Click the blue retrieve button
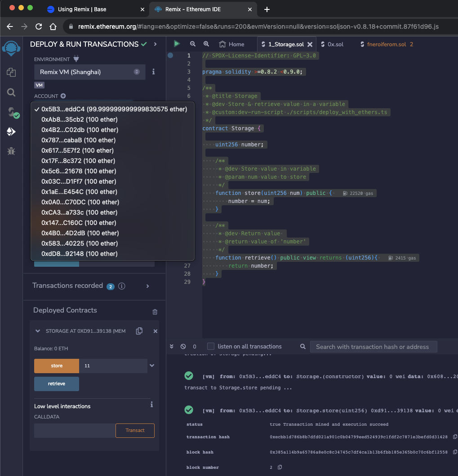The height and width of the screenshot is (476, 458). (x=57, y=383)
